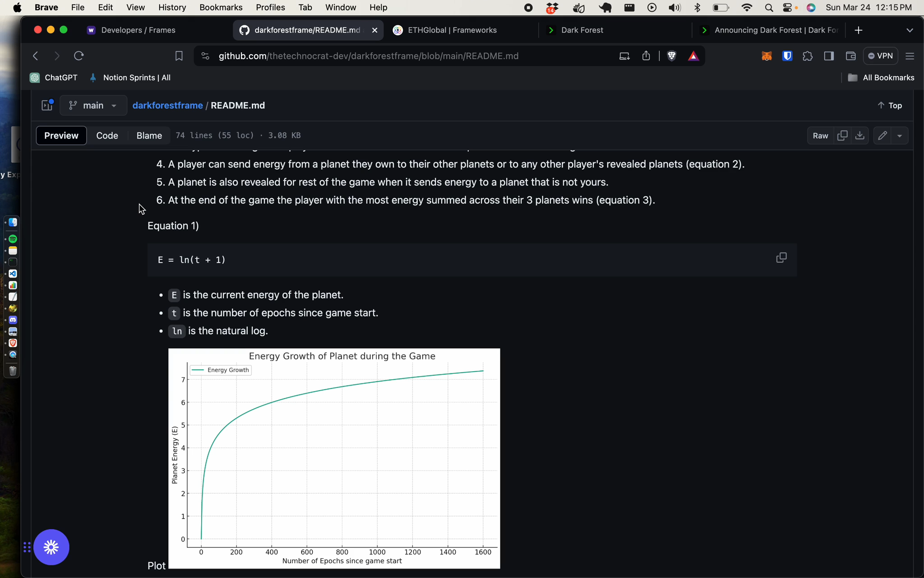Toggle browser sidebar panel icon
The height and width of the screenshot is (578, 924).
[x=829, y=56]
